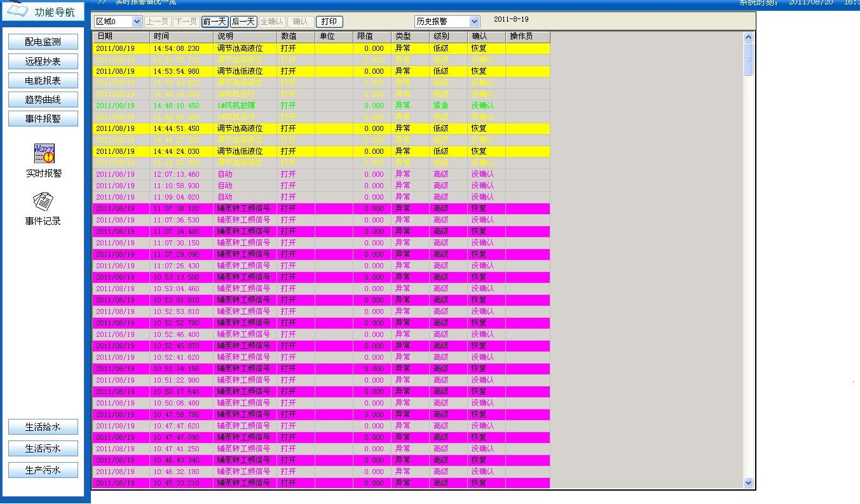Image resolution: width=860 pixels, height=504 pixels.
Task: Open 配电监测 from navigation
Action: click(43, 42)
